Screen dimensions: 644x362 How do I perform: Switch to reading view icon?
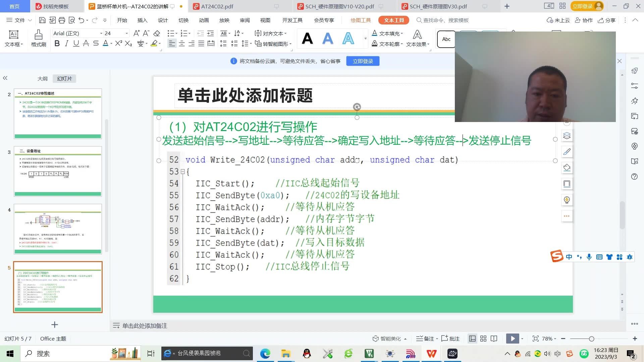(494, 339)
